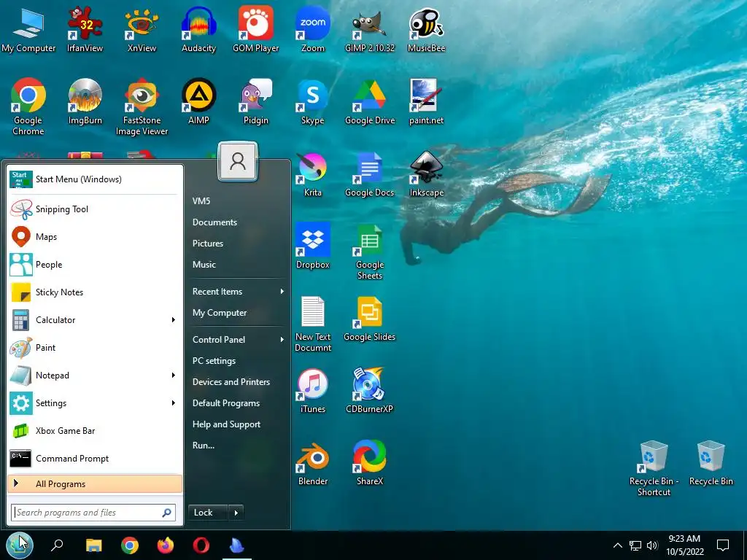Image resolution: width=747 pixels, height=560 pixels.
Task: Click the Search programs and files box
Action: [93, 513]
